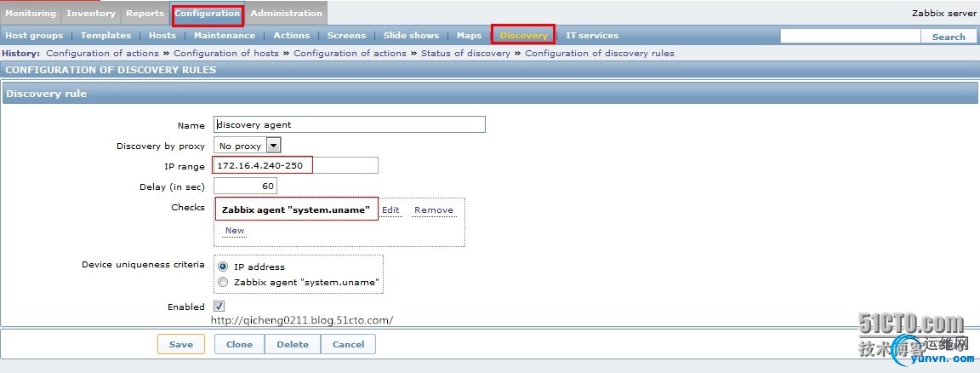
Task: Click the Save button
Action: (180, 344)
